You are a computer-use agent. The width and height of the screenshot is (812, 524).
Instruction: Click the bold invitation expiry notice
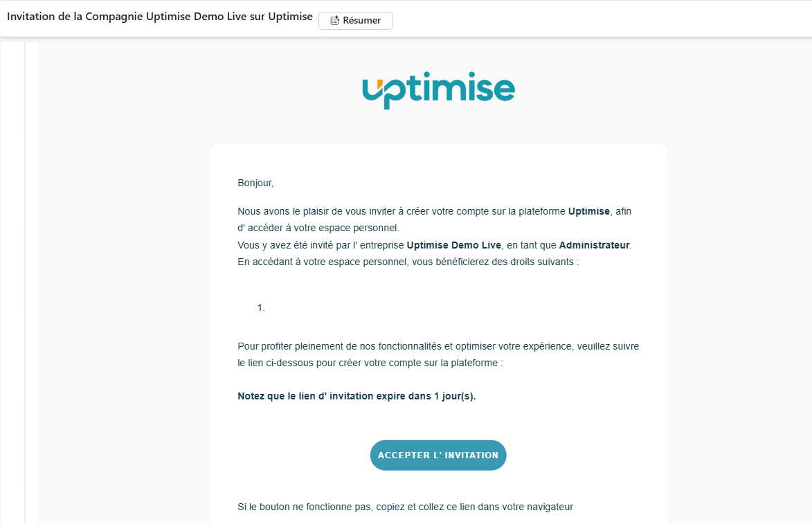pyautogui.click(x=357, y=397)
